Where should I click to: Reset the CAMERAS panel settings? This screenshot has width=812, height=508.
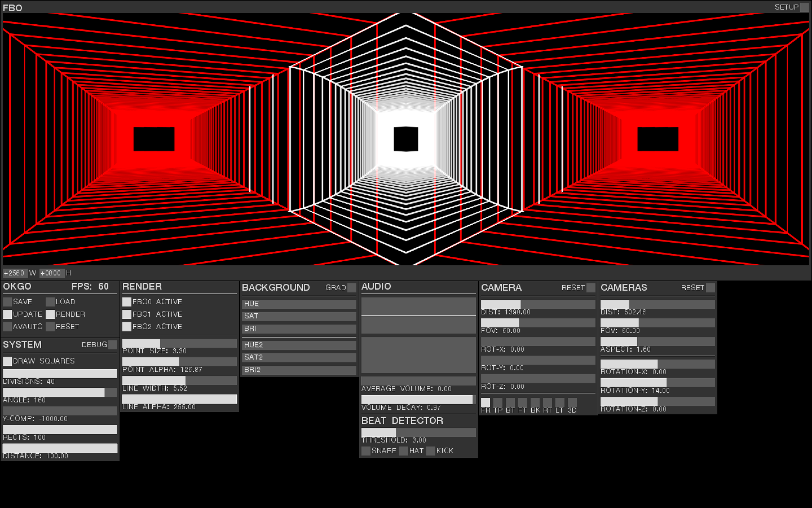point(711,288)
